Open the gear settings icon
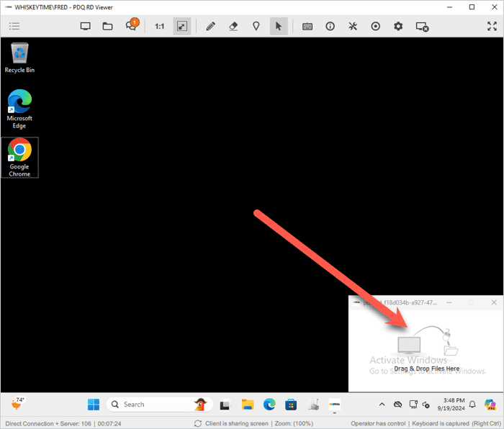 click(x=398, y=26)
